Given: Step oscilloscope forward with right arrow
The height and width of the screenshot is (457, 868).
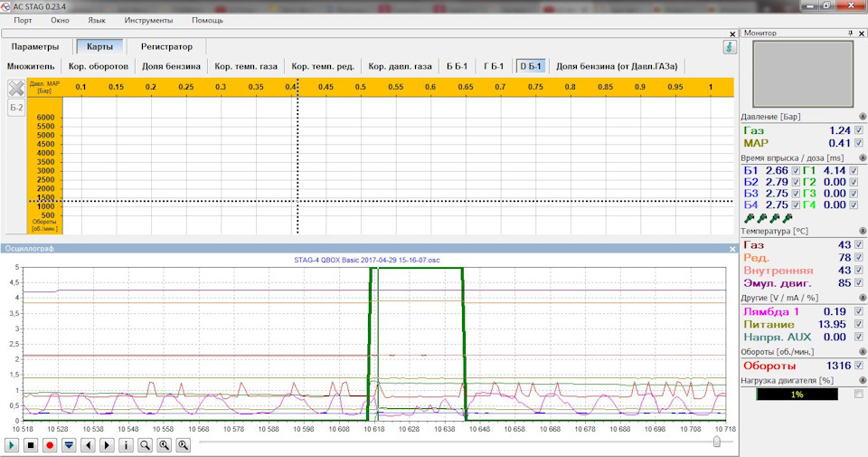Looking at the screenshot, I should [107, 445].
